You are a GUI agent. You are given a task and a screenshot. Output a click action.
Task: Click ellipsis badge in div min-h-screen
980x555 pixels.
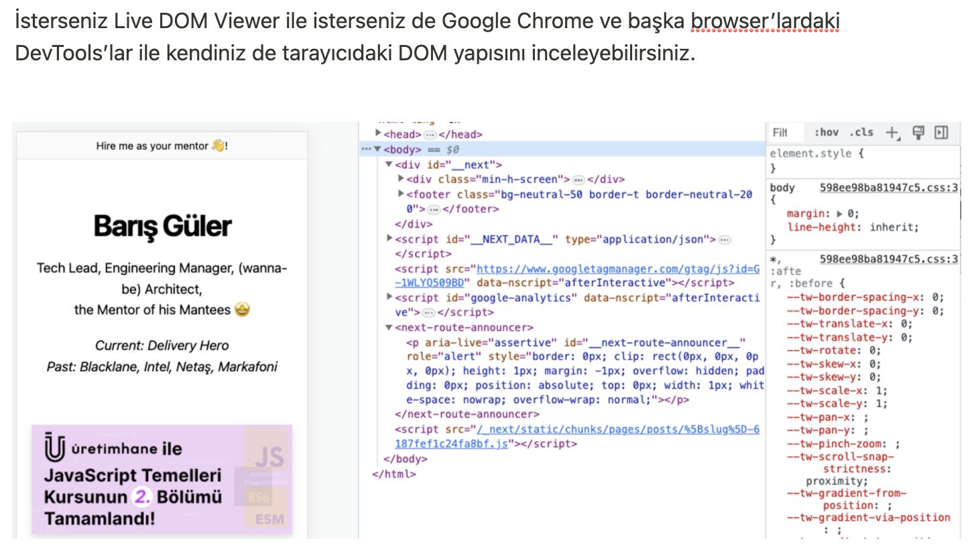[x=578, y=180]
